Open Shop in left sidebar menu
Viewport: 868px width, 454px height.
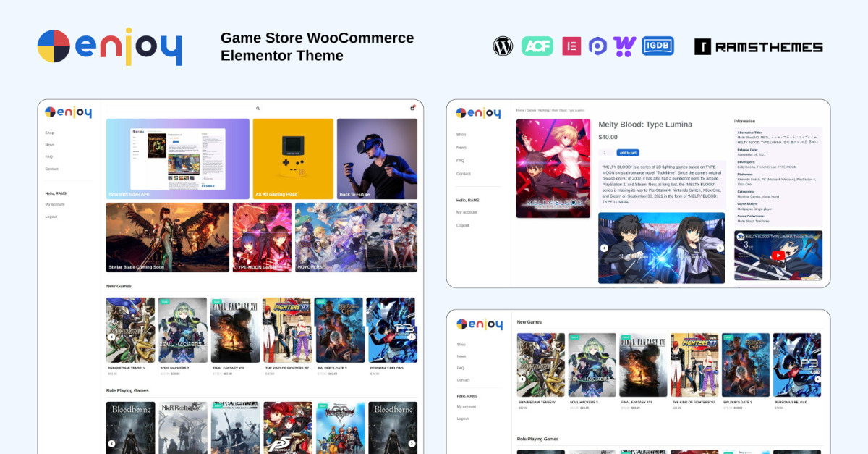pyautogui.click(x=49, y=133)
